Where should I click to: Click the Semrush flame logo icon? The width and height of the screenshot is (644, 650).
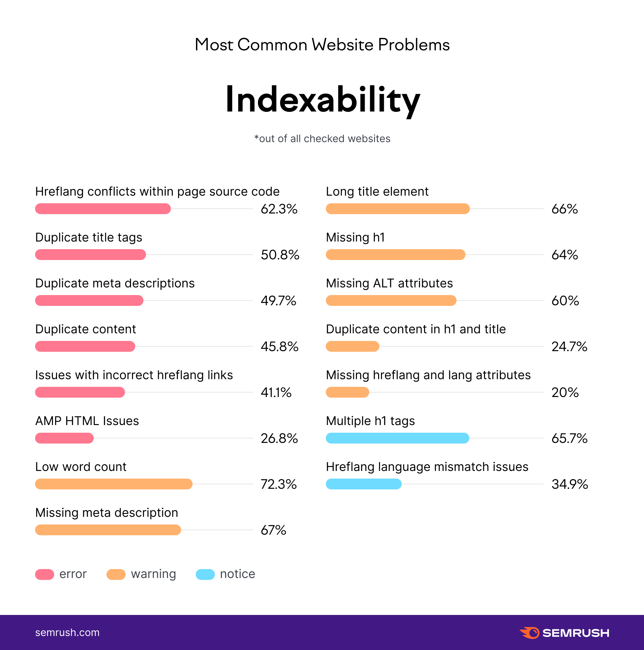pos(530,632)
